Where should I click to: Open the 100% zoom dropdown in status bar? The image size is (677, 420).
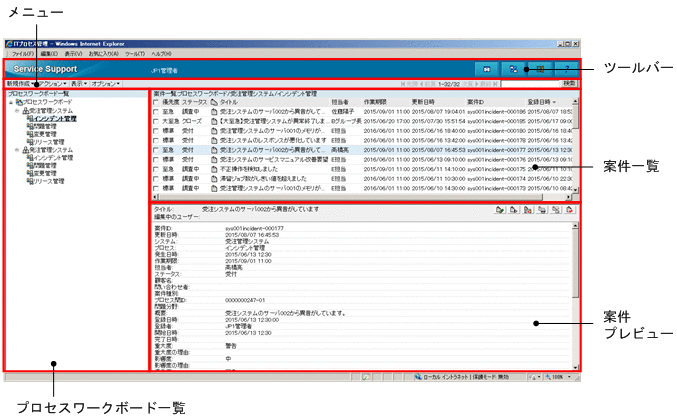point(569,377)
